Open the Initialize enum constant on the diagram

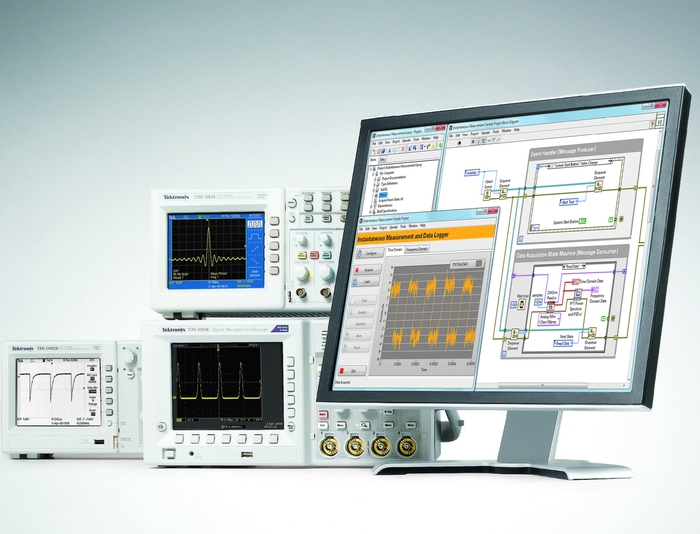click(x=472, y=172)
